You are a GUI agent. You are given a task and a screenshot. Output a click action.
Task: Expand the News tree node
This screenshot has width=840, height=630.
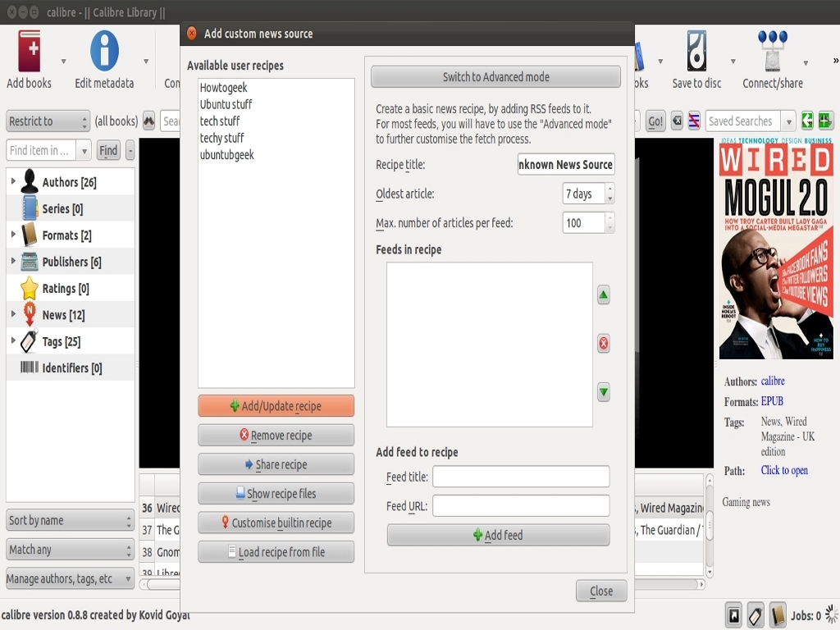13,314
